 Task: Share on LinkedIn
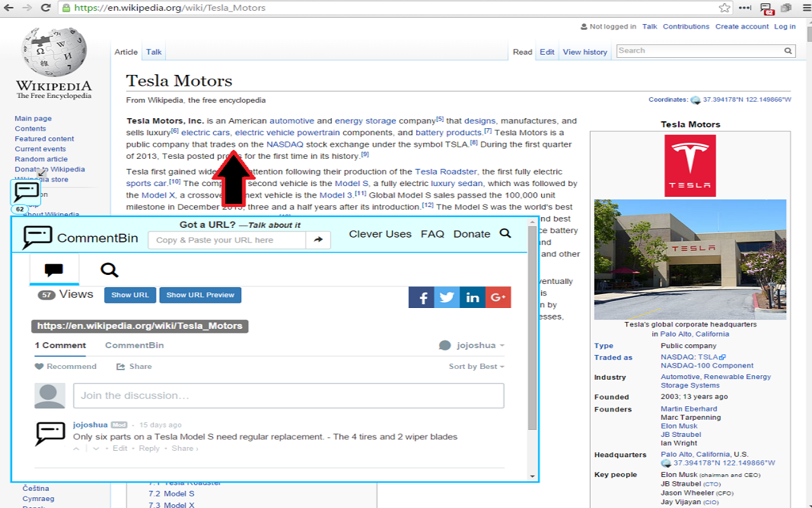(473, 297)
